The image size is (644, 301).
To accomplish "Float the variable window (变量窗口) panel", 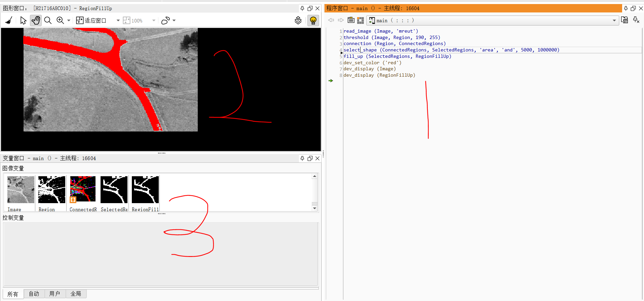I will click(x=310, y=158).
